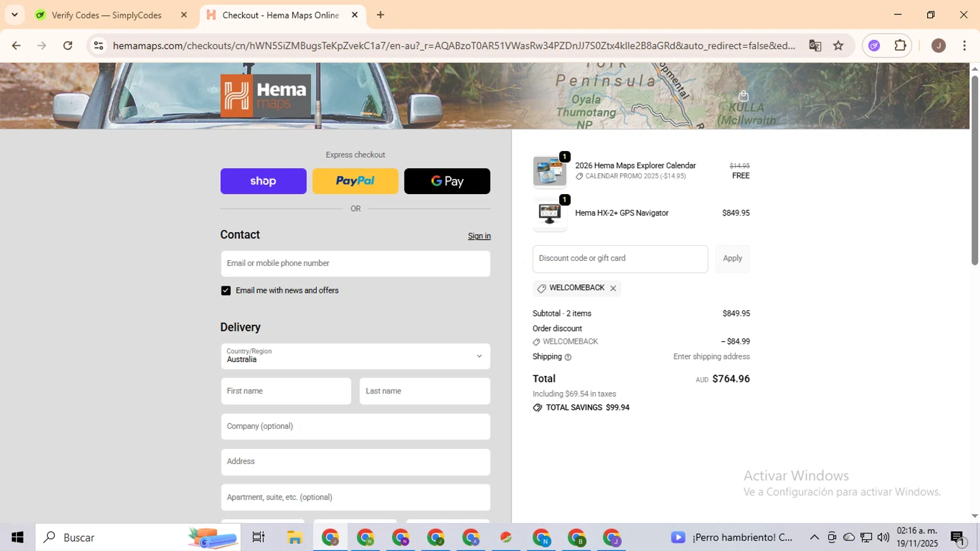Click the TOTAL SAVINGS tag icon
Viewport: 980px width, 551px height.
537,408
